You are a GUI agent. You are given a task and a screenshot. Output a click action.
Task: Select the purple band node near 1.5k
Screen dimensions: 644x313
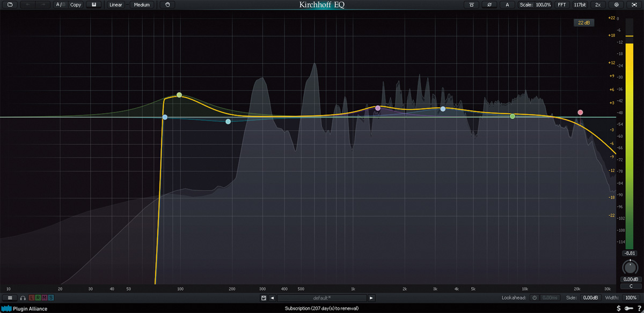378,108
